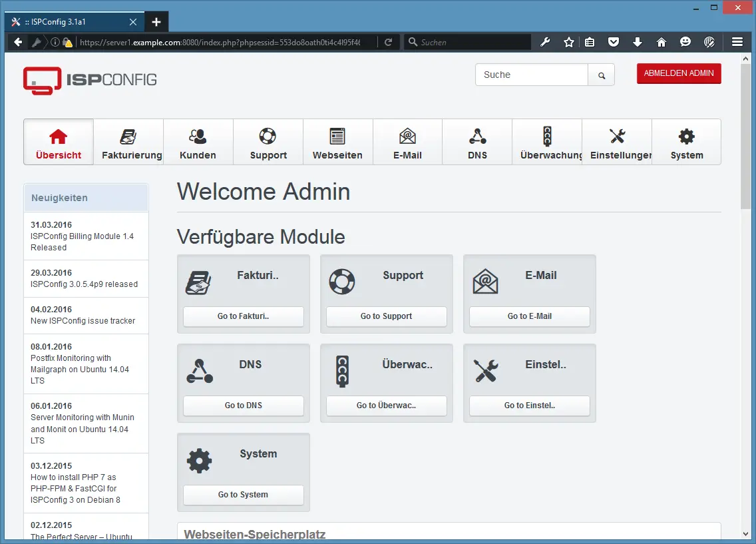
Task: Select the DNS navigation tab
Action: [x=477, y=142]
